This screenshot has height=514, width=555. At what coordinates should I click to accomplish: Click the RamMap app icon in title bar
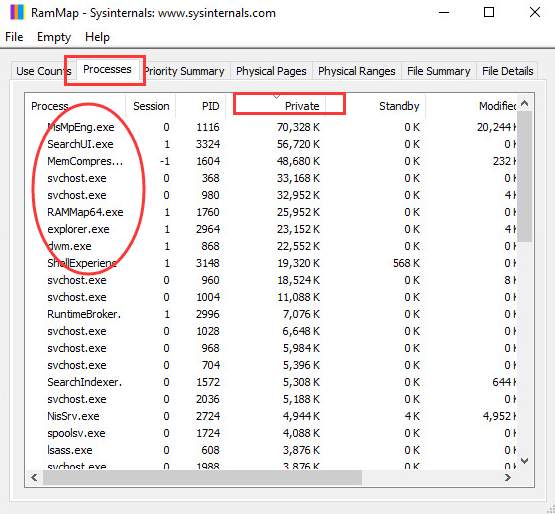[17, 13]
